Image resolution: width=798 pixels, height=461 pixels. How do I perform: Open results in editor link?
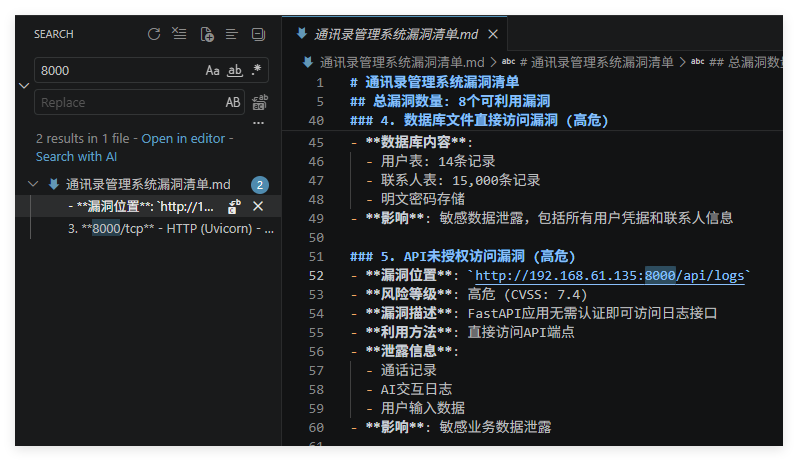tap(183, 138)
